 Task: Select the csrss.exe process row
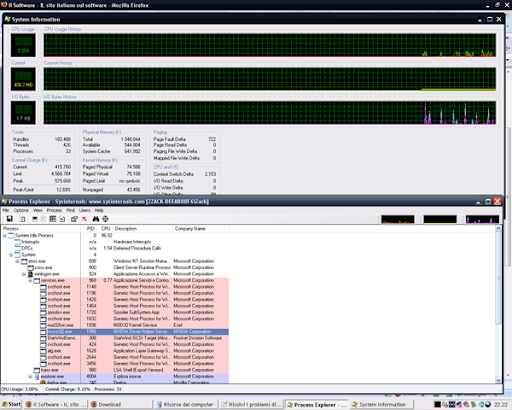click(x=115, y=267)
